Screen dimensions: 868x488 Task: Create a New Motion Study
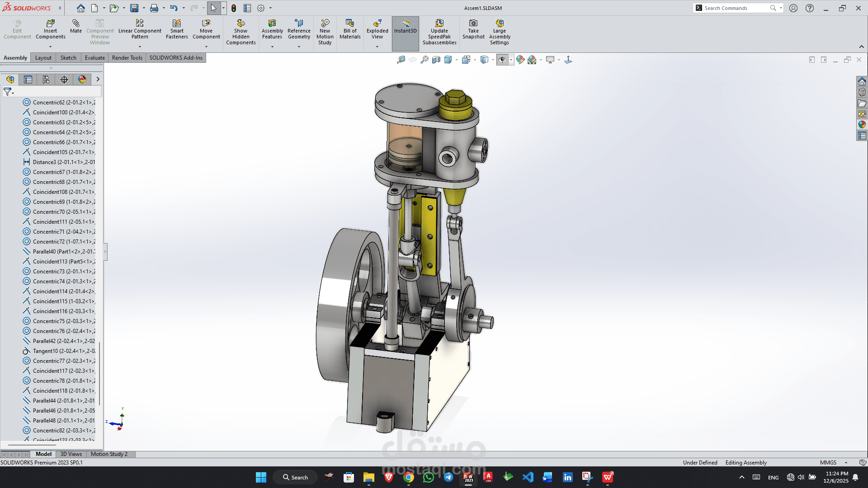pos(325,32)
